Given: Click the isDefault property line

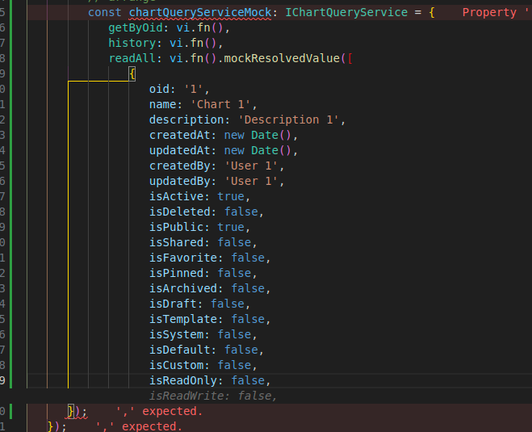Looking at the screenshot, I should pos(207,350).
